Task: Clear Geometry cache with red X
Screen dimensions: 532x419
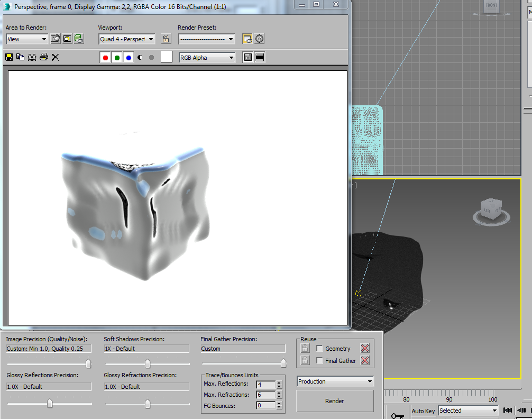Action: tap(365, 348)
